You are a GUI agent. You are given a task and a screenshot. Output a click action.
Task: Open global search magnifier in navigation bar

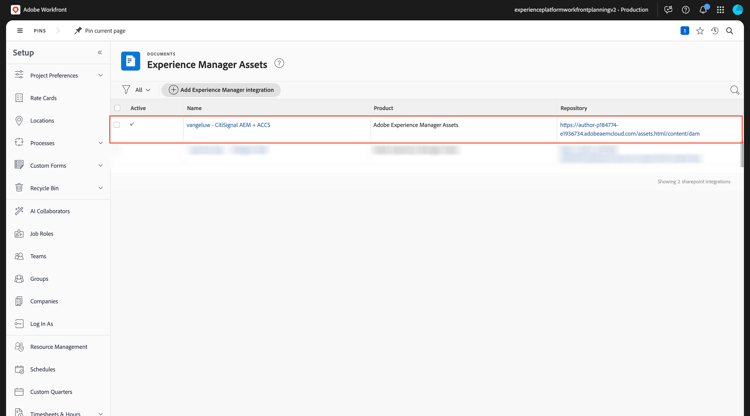[729, 31]
